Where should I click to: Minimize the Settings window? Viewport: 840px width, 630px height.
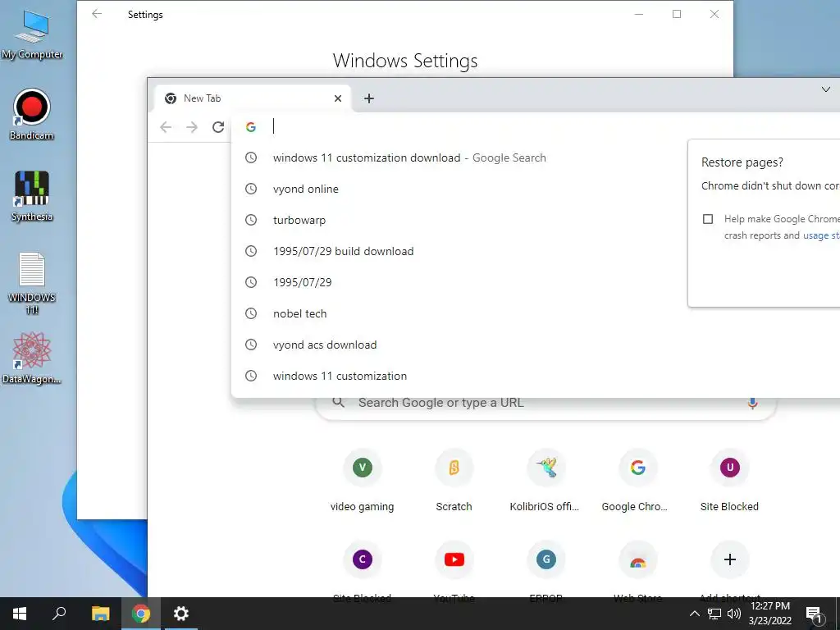point(638,14)
